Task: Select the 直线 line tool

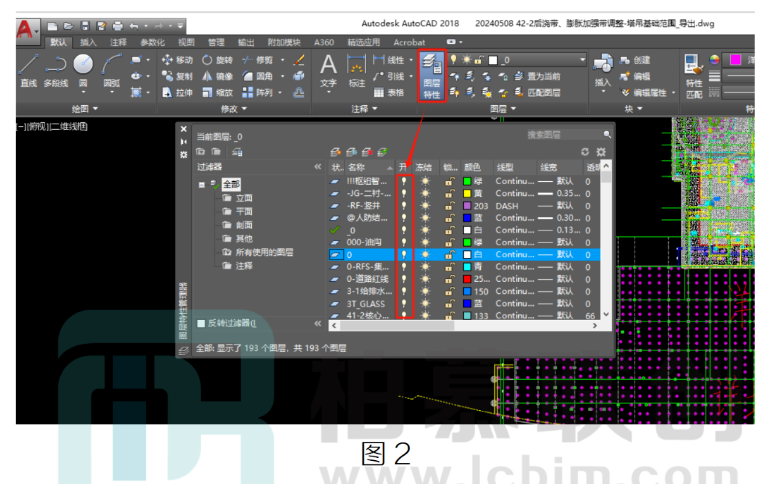Action: [29, 71]
